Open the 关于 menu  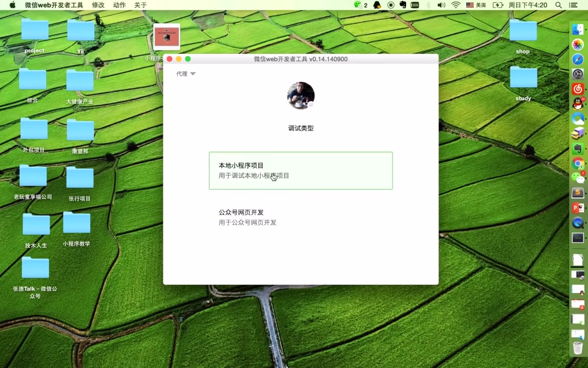pyautogui.click(x=140, y=5)
